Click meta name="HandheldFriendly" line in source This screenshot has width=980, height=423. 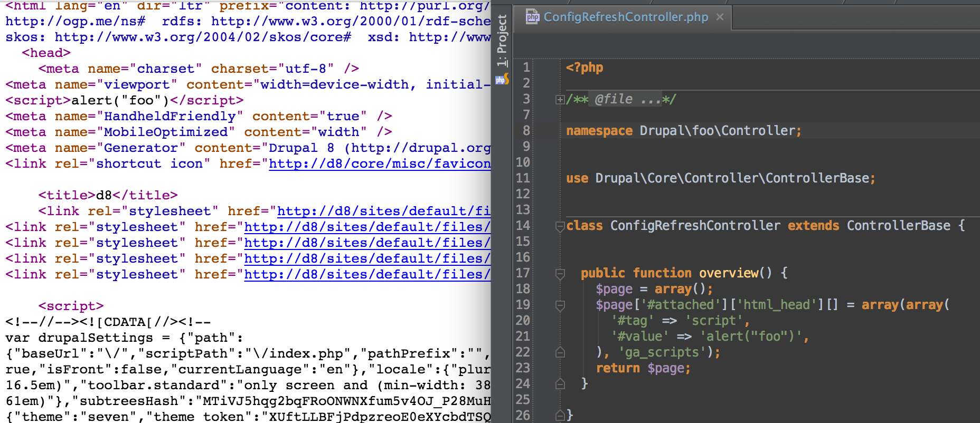point(199,116)
